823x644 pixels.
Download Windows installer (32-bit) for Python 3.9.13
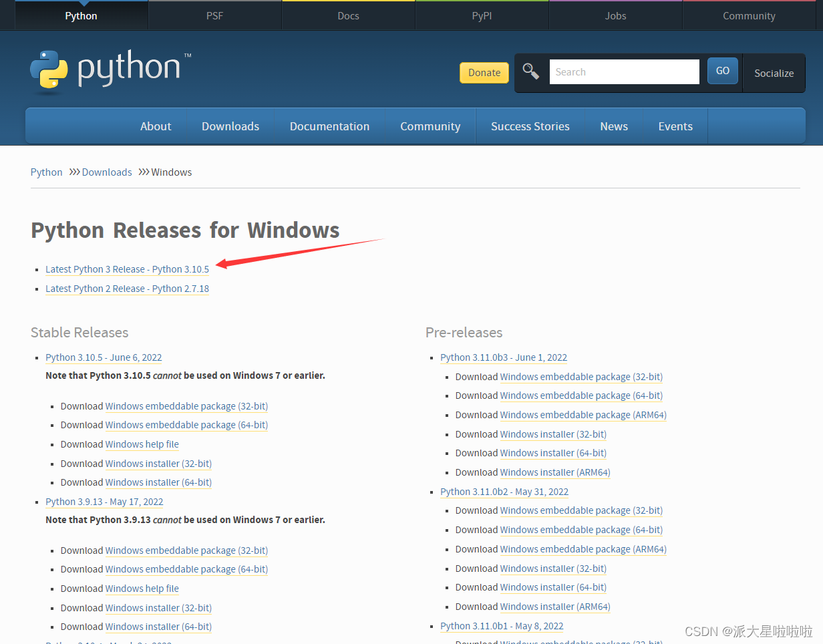[x=158, y=608]
